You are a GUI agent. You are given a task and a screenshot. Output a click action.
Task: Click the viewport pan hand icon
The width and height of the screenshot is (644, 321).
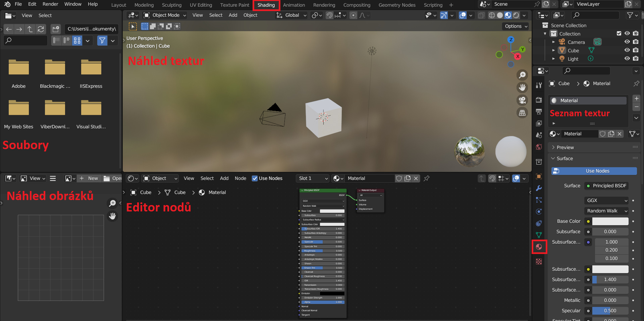522,87
